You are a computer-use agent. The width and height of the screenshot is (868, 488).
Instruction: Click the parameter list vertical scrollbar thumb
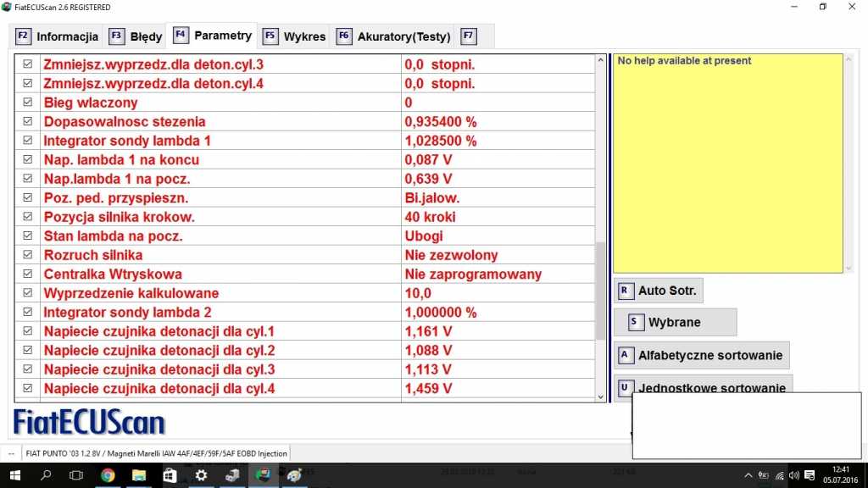(x=601, y=291)
